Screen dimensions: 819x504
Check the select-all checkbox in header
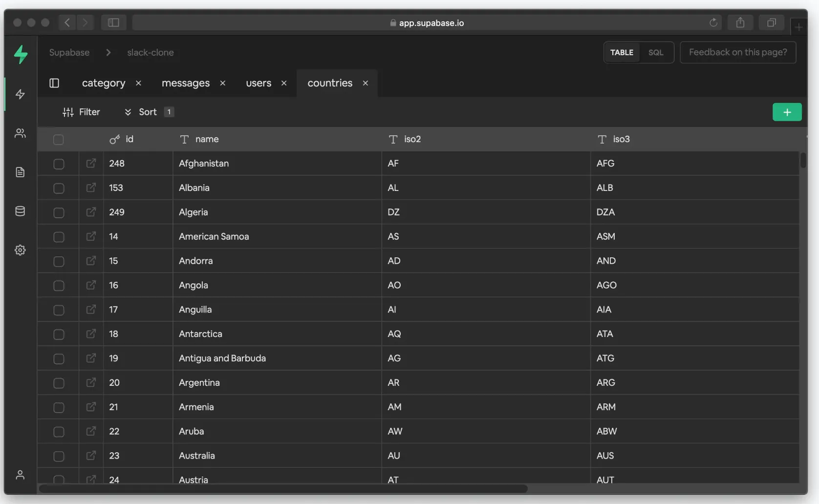tap(59, 140)
